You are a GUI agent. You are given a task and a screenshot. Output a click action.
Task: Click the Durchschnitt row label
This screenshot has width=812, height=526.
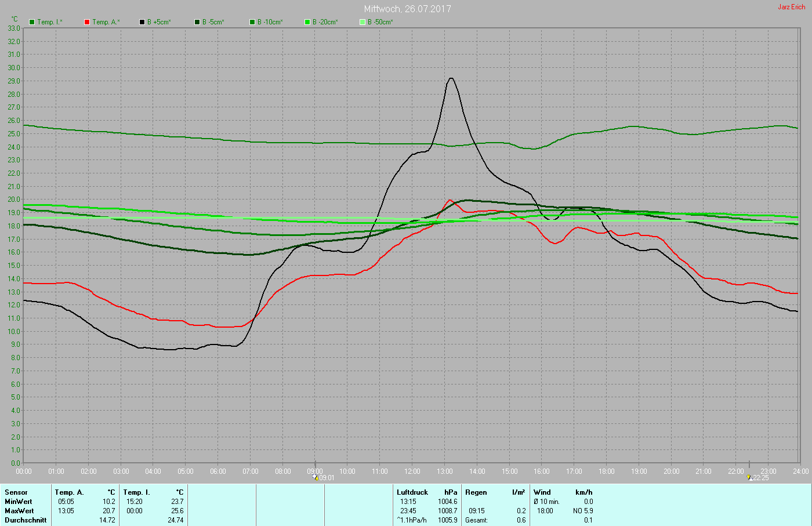26,520
